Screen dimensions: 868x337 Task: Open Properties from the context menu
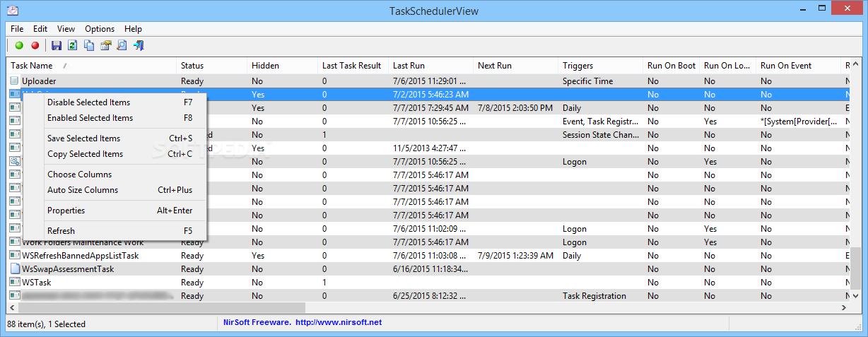click(x=66, y=211)
